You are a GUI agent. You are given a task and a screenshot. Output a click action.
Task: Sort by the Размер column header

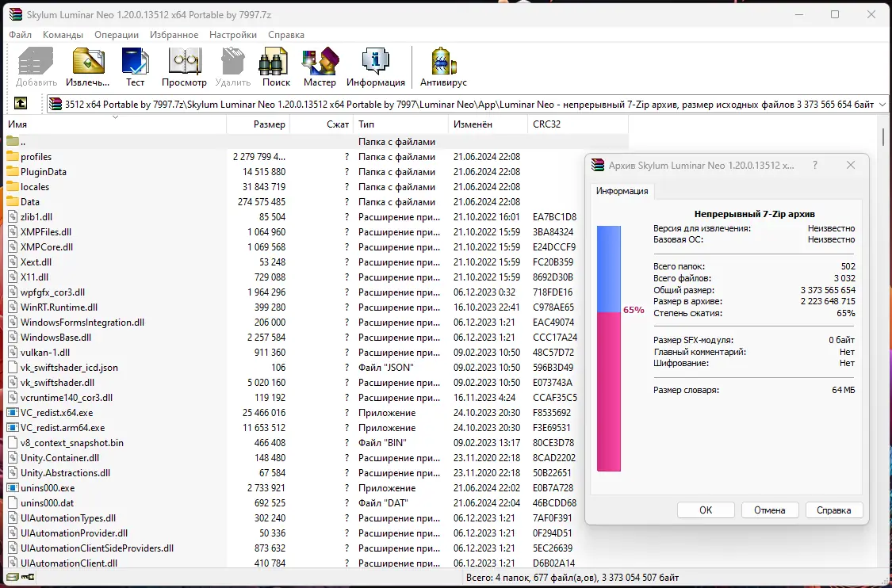click(258, 124)
